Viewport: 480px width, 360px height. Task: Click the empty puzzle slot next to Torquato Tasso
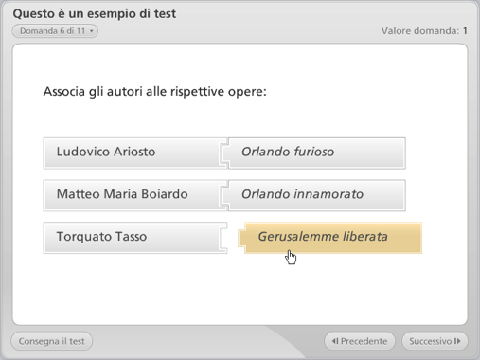[224, 238]
